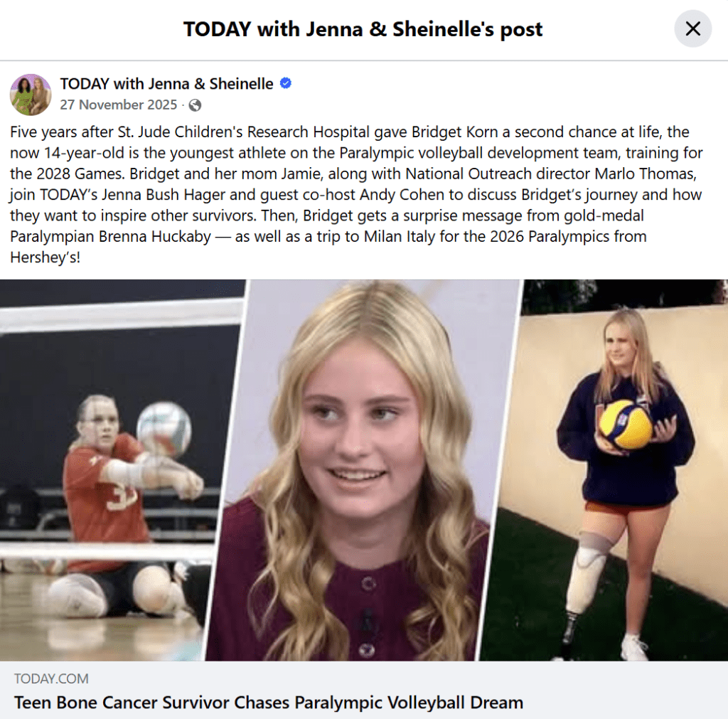Click the mention of Hershey's in the post text
The height and width of the screenshot is (719, 728).
point(45,257)
